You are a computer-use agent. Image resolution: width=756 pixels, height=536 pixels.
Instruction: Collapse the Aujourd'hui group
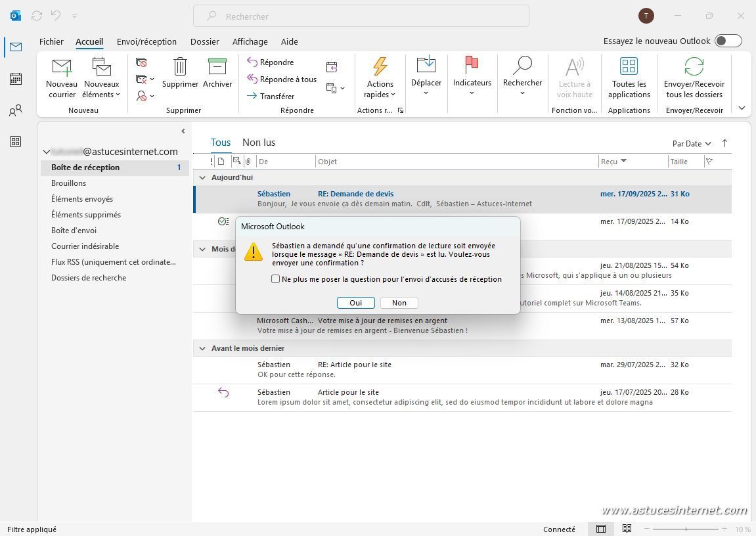202,177
